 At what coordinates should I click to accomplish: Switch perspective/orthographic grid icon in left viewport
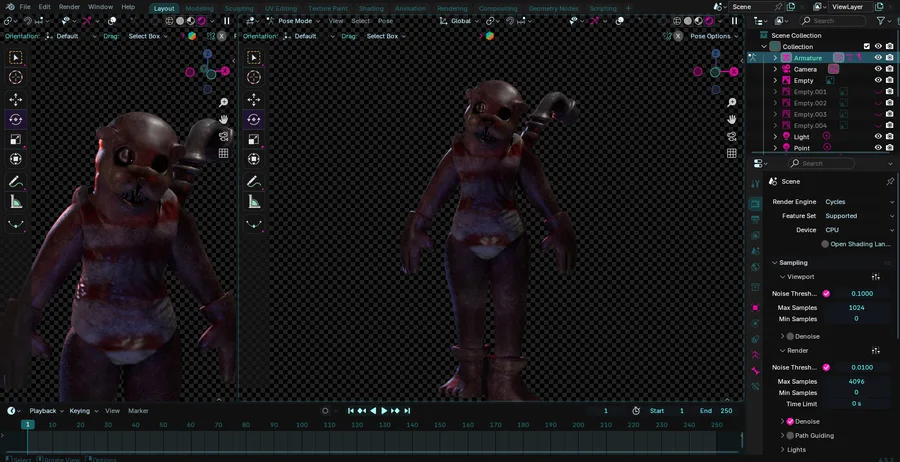(224, 154)
